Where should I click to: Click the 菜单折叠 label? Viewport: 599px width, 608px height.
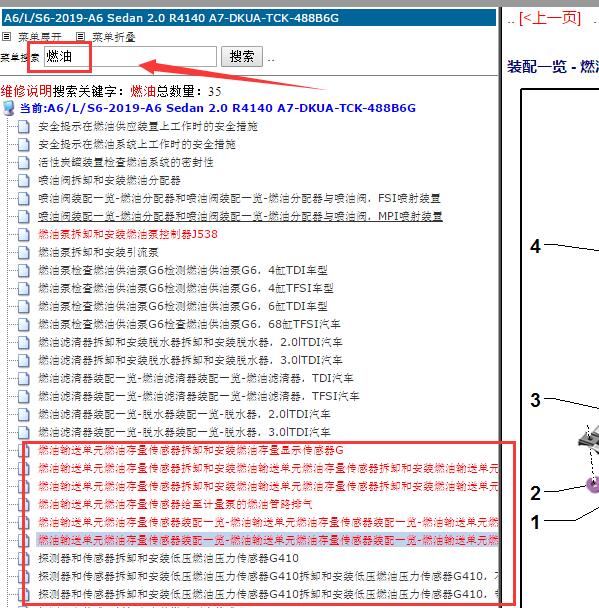pyautogui.click(x=114, y=37)
